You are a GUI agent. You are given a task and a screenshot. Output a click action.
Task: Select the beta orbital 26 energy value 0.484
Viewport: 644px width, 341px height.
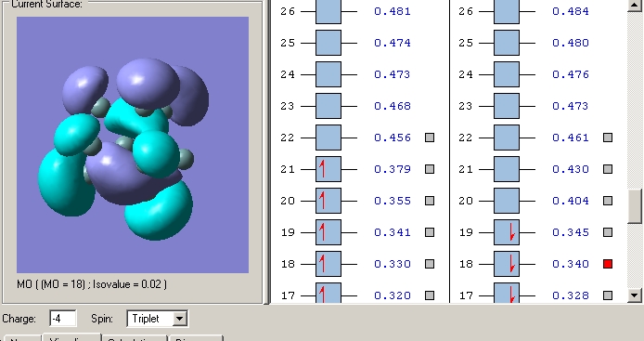click(x=571, y=11)
